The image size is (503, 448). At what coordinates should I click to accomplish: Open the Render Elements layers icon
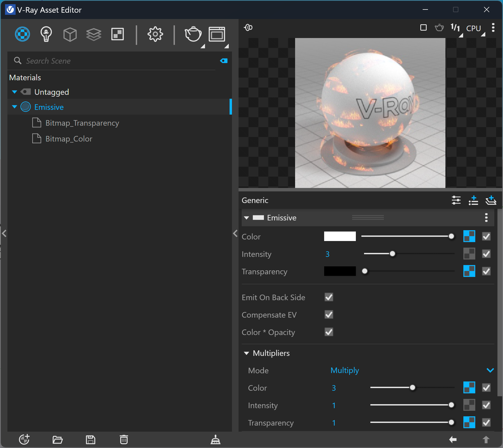(x=94, y=35)
